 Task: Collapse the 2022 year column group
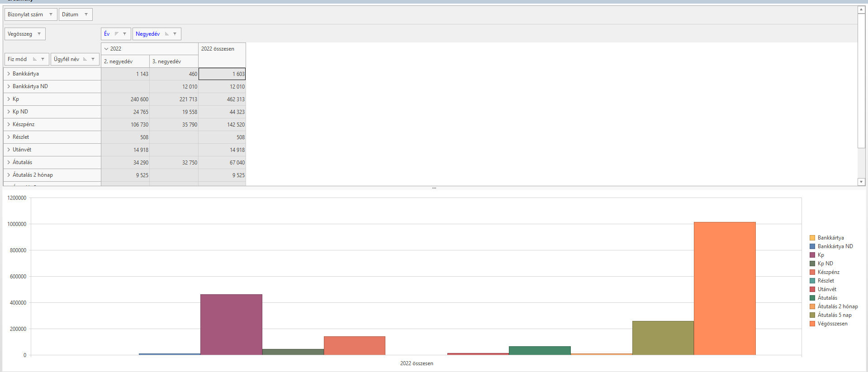106,49
